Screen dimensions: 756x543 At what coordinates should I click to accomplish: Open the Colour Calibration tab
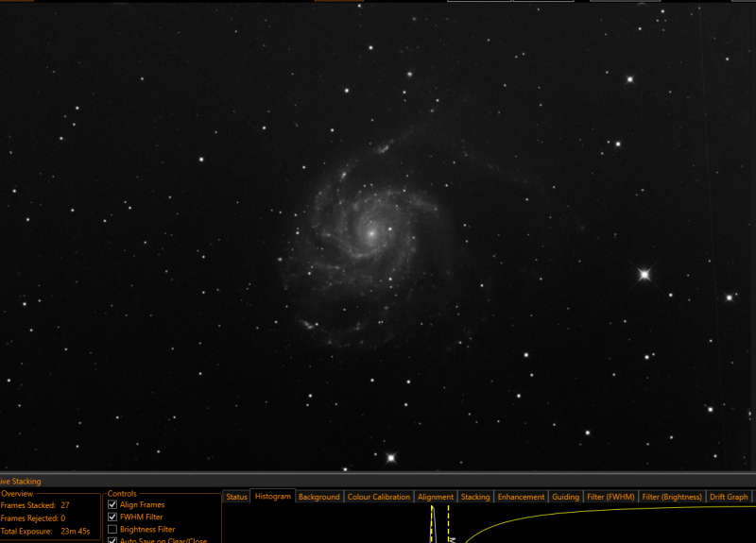click(379, 497)
